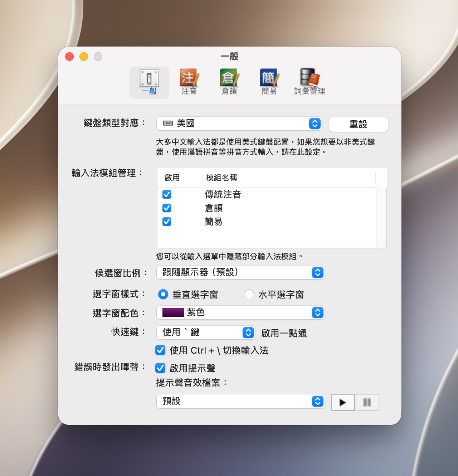The width and height of the screenshot is (458, 476).
Task: Open the 注音 Zhuyin preferences tab
Action: point(189,82)
